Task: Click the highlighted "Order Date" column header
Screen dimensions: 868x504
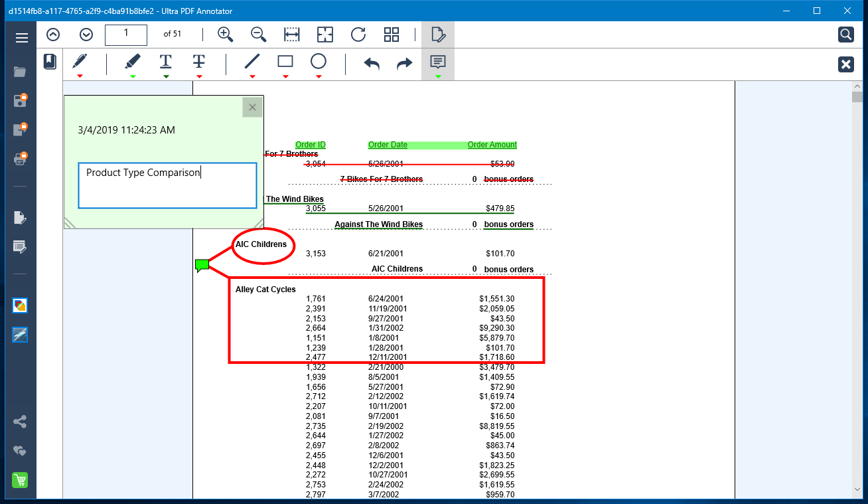Action: (x=388, y=145)
